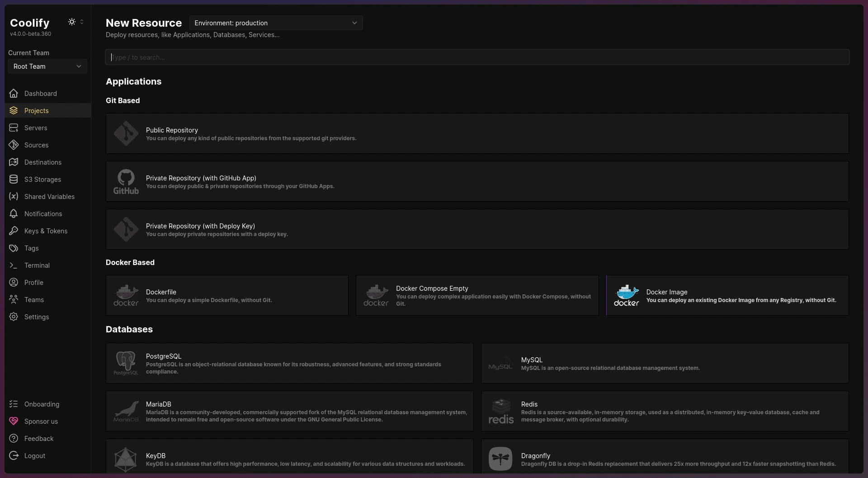868x478 pixels.
Task: Click the Sponsor us heart icon
Action: point(14,421)
